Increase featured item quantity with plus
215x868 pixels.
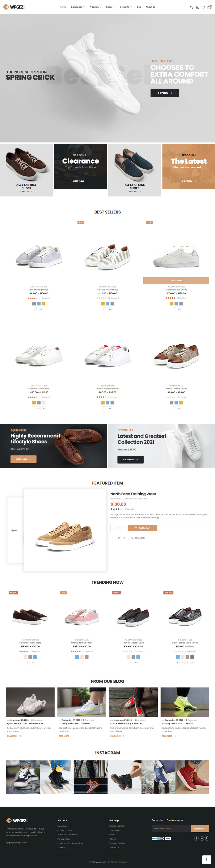(124, 528)
